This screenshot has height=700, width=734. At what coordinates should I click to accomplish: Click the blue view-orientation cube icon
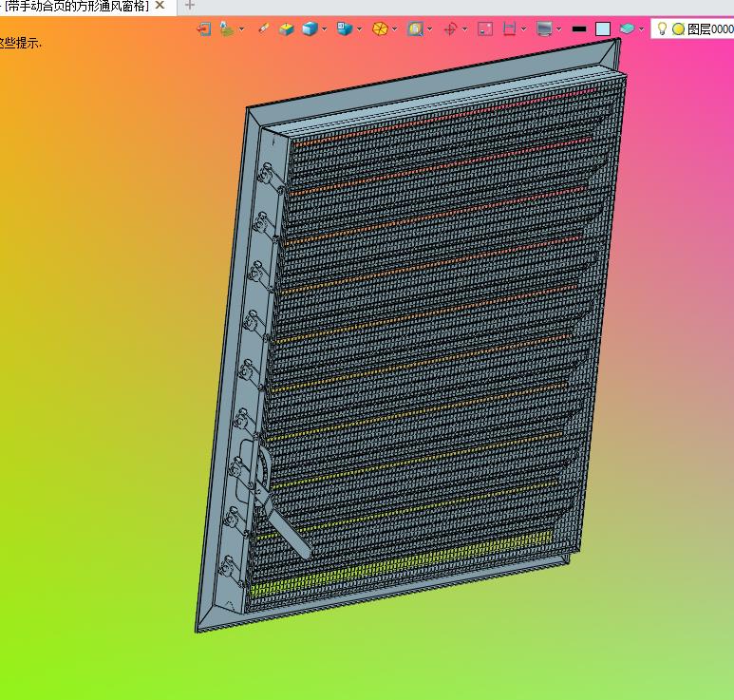[345, 29]
